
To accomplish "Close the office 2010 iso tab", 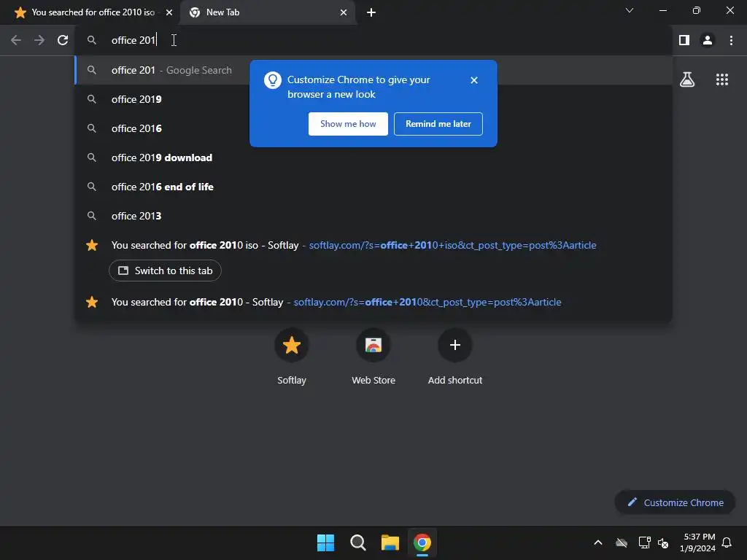I will click(169, 12).
